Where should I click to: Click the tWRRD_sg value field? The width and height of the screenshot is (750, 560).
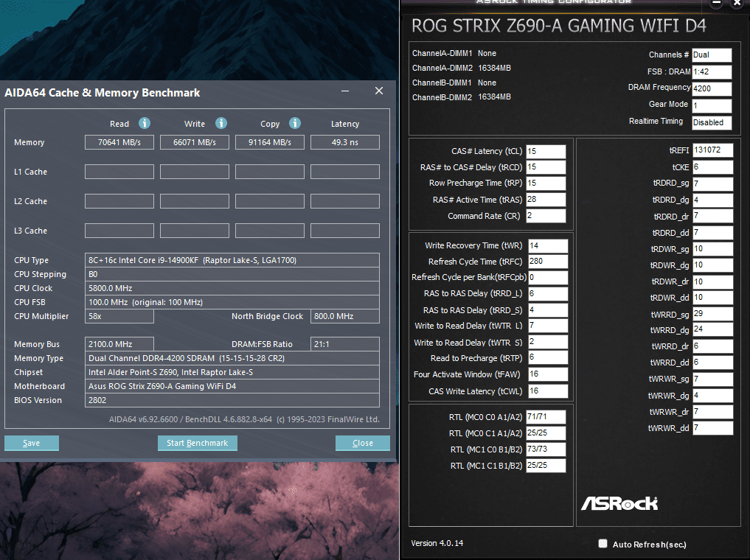point(712,313)
